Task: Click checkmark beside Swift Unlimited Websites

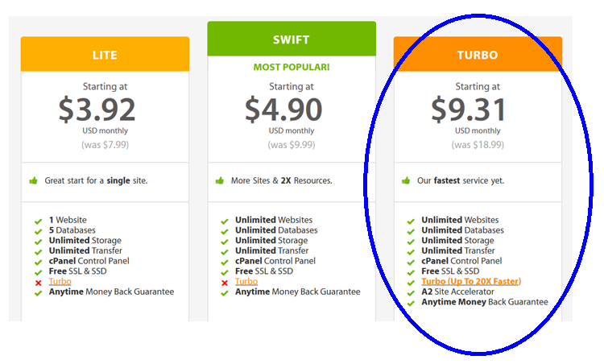Action: (225, 221)
